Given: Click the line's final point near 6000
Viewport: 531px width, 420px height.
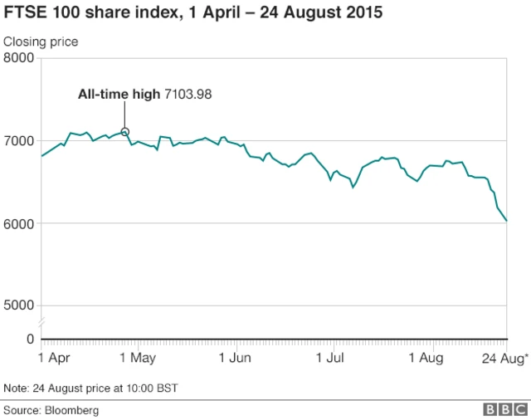Looking at the screenshot, I should (x=507, y=221).
